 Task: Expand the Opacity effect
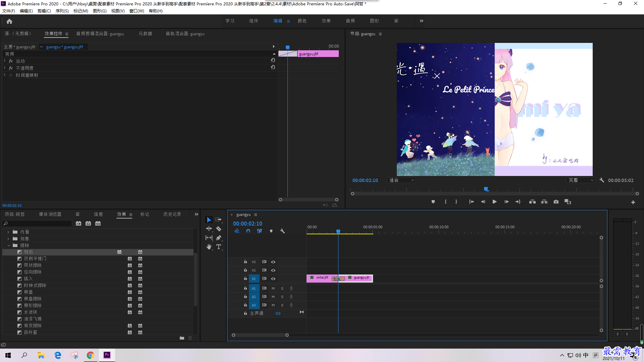pyautogui.click(x=5, y=68)
